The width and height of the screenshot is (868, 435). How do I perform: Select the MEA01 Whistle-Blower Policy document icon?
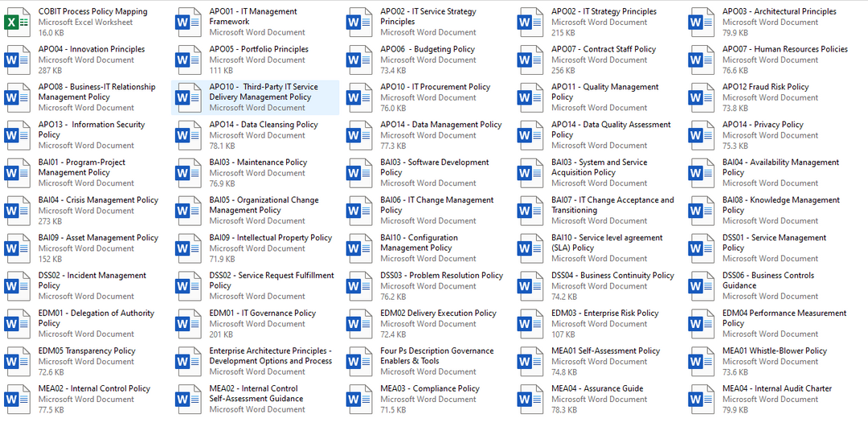[x=701, y=362]
